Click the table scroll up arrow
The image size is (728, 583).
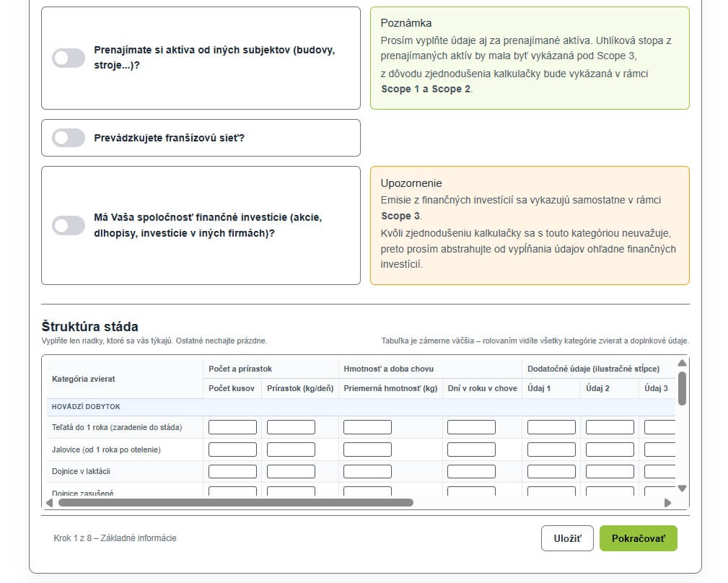click(x=682, y=364)
